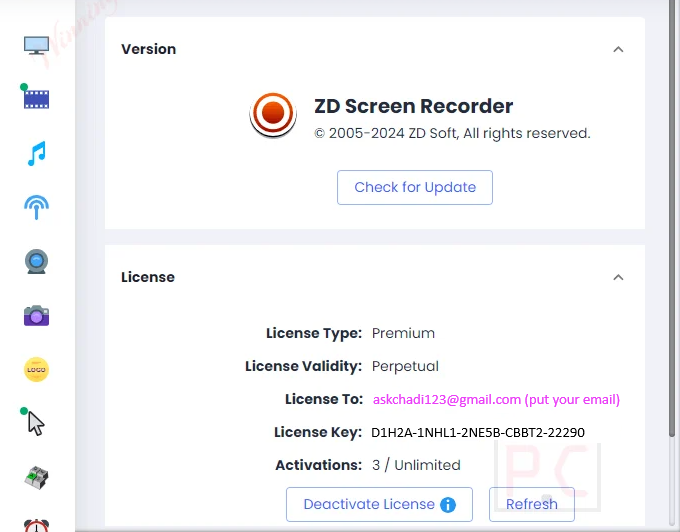
Task: Open the webcam settings icon
Action: pyautogui.click(x=36, y=261)
